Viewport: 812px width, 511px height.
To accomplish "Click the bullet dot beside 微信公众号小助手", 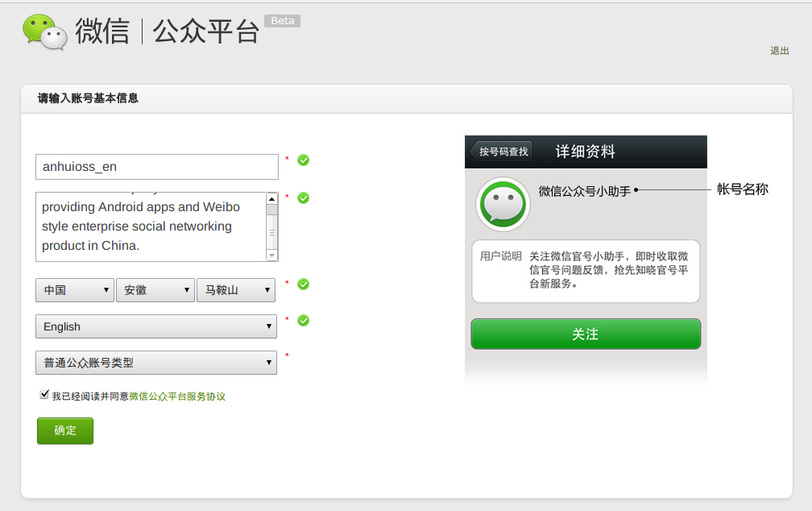I will [636, 189].
